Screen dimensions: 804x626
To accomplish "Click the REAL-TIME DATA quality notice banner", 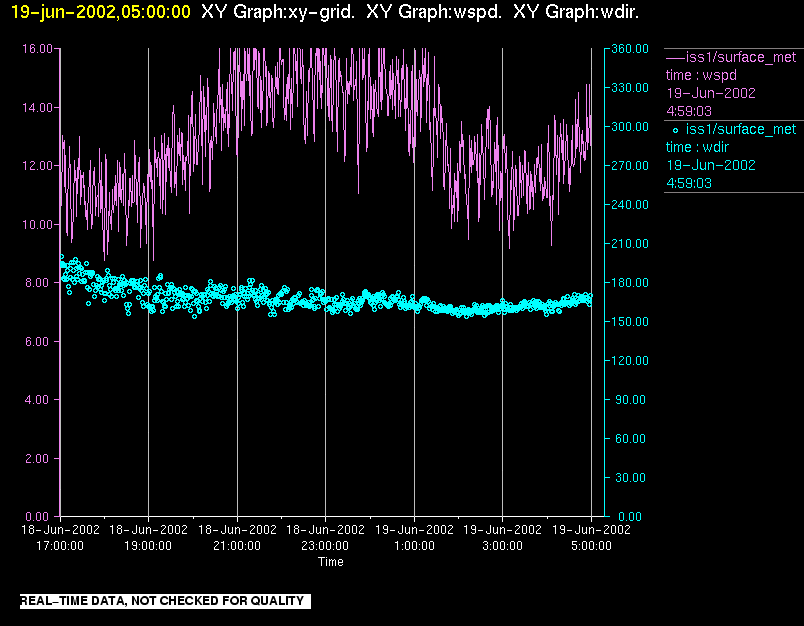I will [x=163, y=601].
